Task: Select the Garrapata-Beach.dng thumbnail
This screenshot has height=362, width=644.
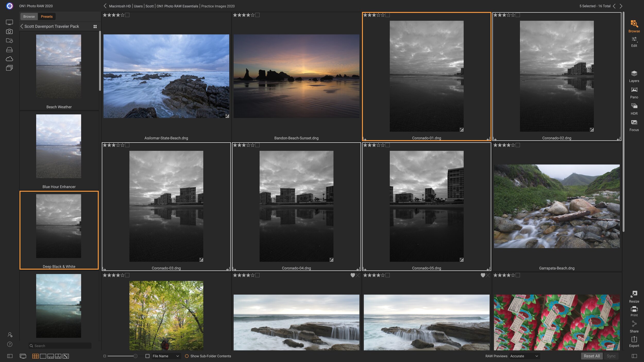Action: tap(557, 206)
